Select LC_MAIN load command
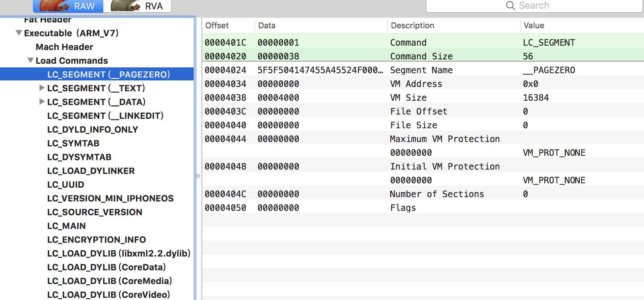 66,226
